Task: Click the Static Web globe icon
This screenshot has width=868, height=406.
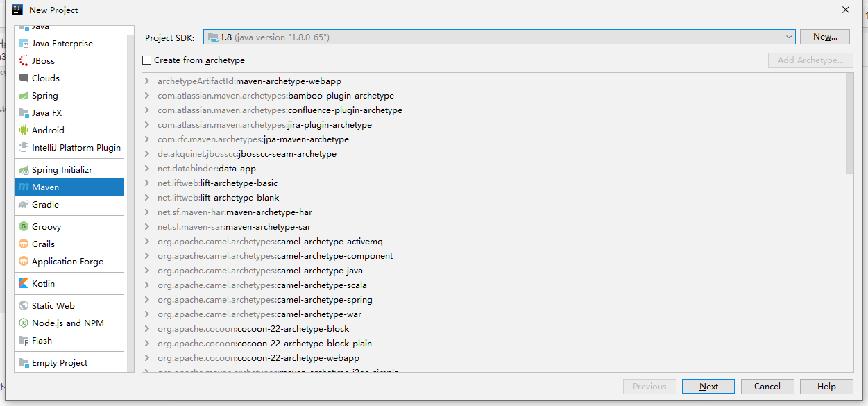Action: coord(24,305)
